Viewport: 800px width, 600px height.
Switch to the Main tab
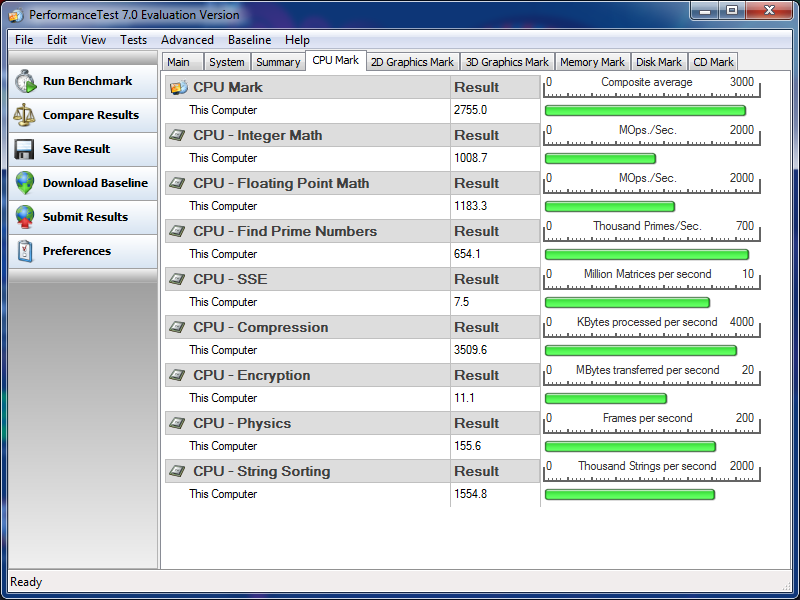183,62
